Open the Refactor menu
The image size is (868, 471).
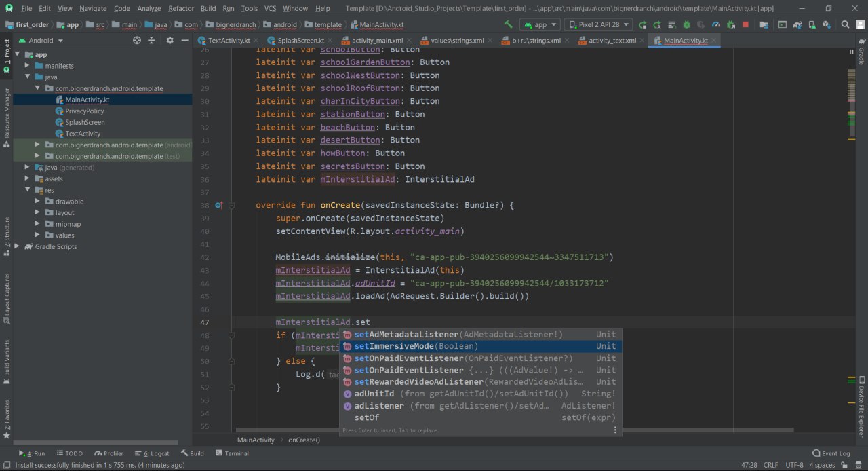180,8
